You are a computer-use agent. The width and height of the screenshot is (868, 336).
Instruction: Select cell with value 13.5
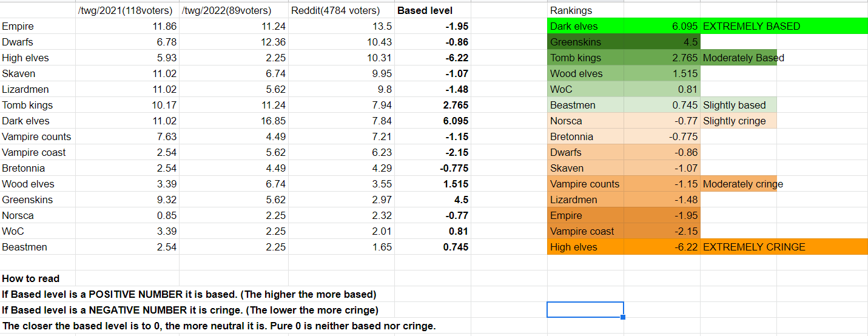pos(341,27)
